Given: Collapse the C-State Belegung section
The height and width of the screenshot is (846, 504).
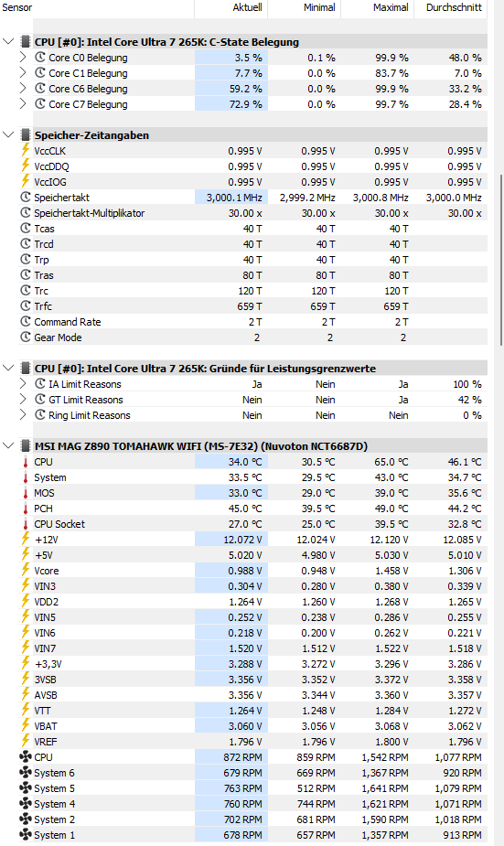Looking at the screenshot, I should click(8, 41).
